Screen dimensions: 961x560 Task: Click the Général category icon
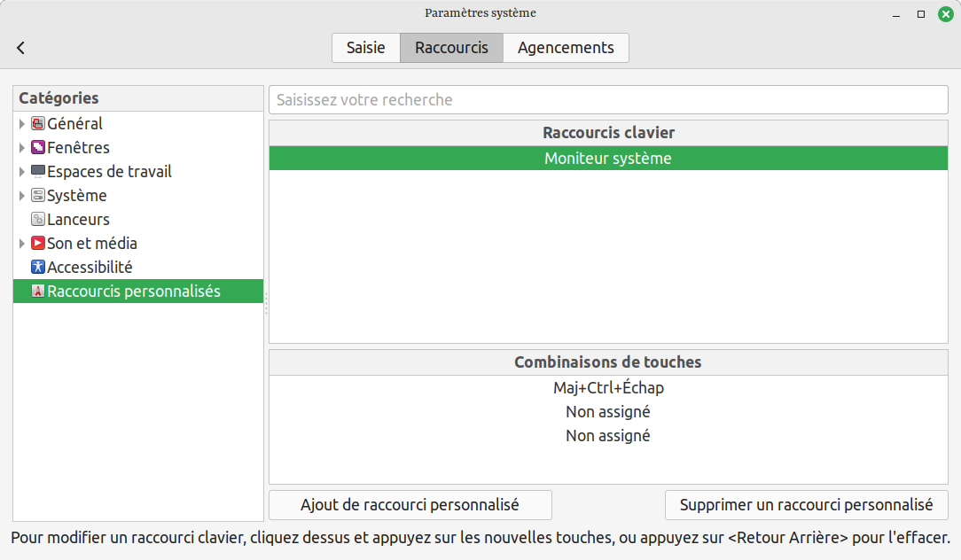38,124
